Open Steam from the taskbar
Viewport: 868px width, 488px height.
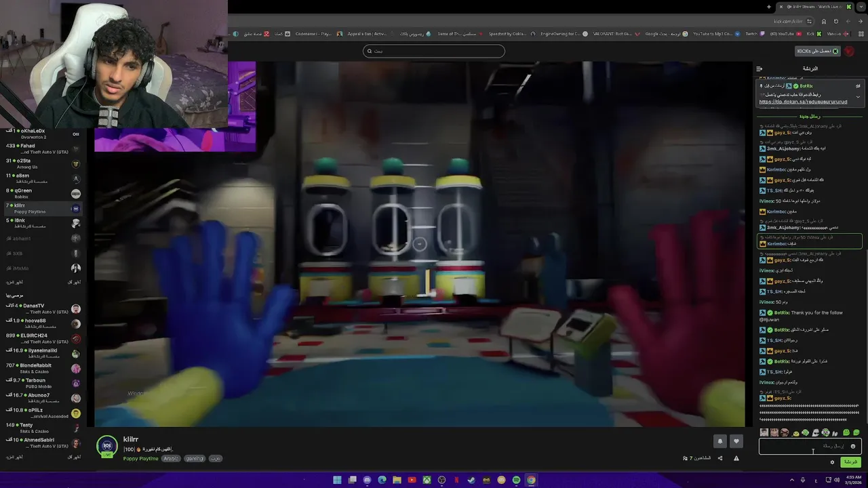(471, 480)
